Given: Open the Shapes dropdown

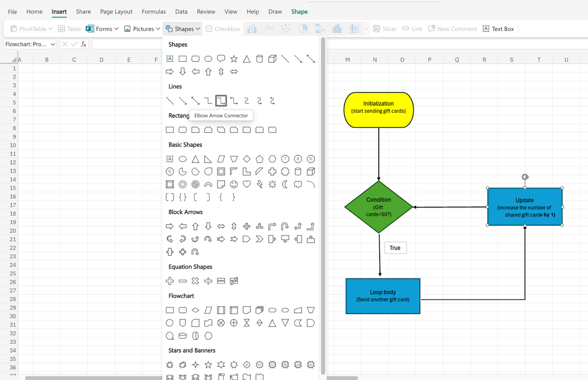Looking at the screenshot, I should 182,29.
